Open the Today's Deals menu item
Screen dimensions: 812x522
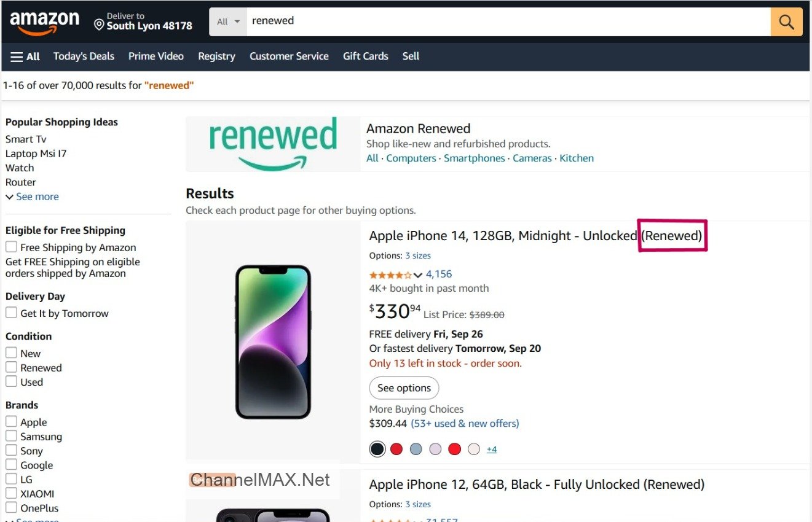(84, 56)
